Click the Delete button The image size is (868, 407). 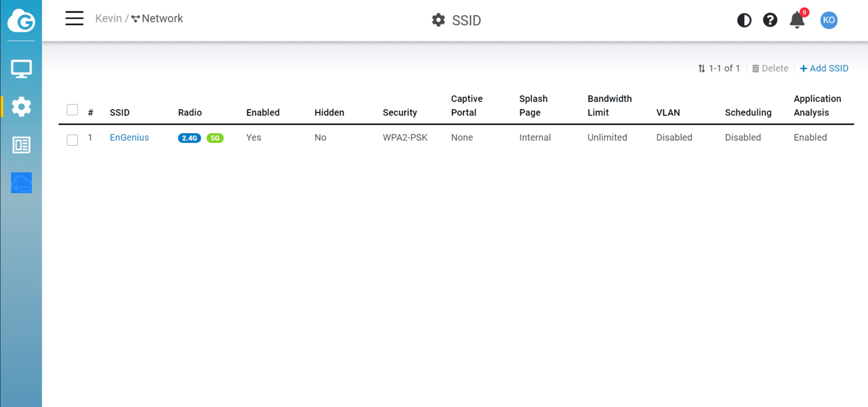click(x=770, y=68)
